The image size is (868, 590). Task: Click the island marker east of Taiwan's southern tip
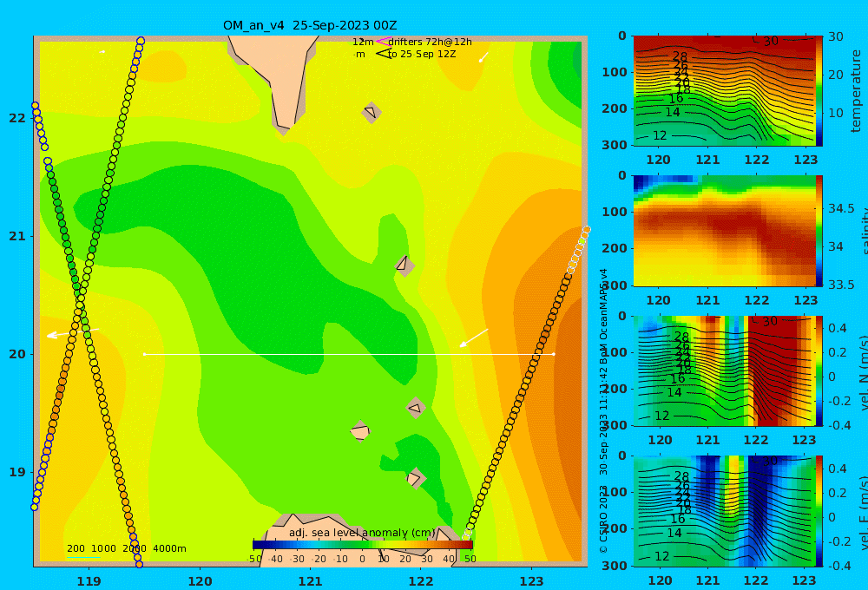pyautogui.click(x=371, y=112)
